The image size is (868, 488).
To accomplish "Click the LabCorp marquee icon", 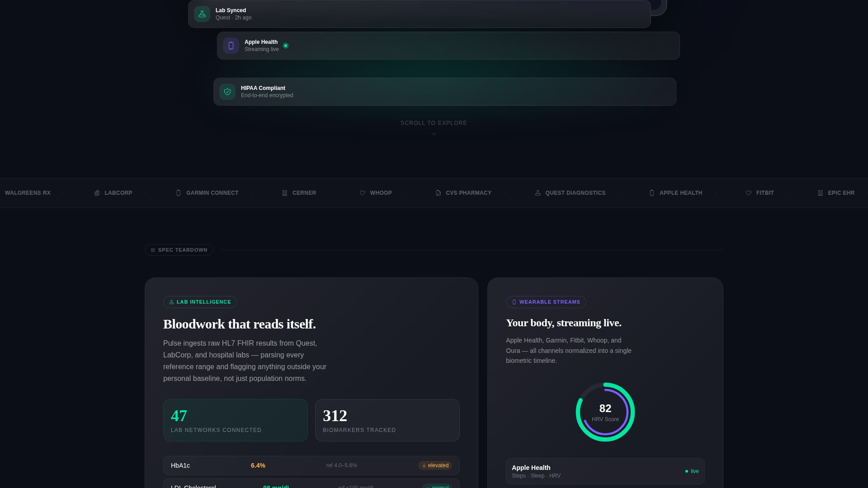I will click(x=97, y=193).
